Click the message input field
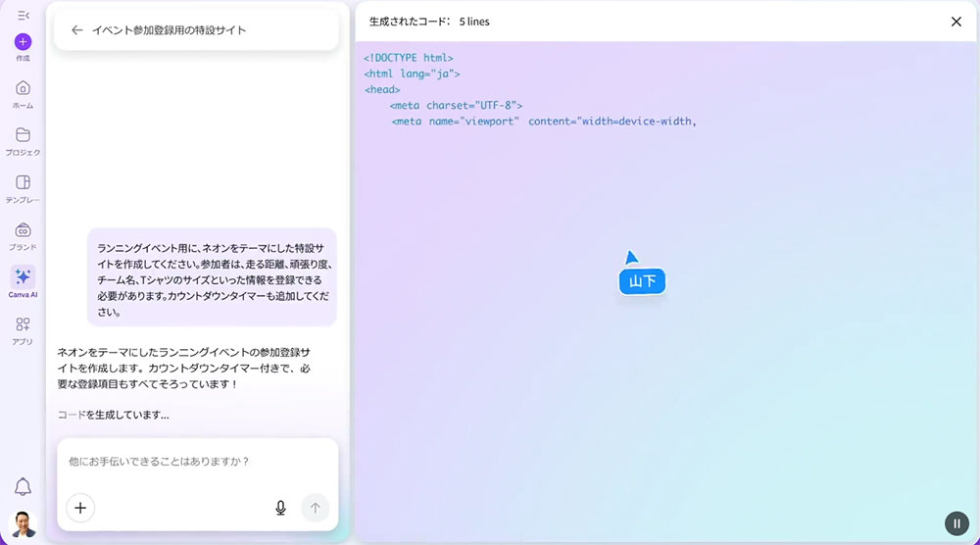Screen dimensions: 980x545 click(196, 462)
